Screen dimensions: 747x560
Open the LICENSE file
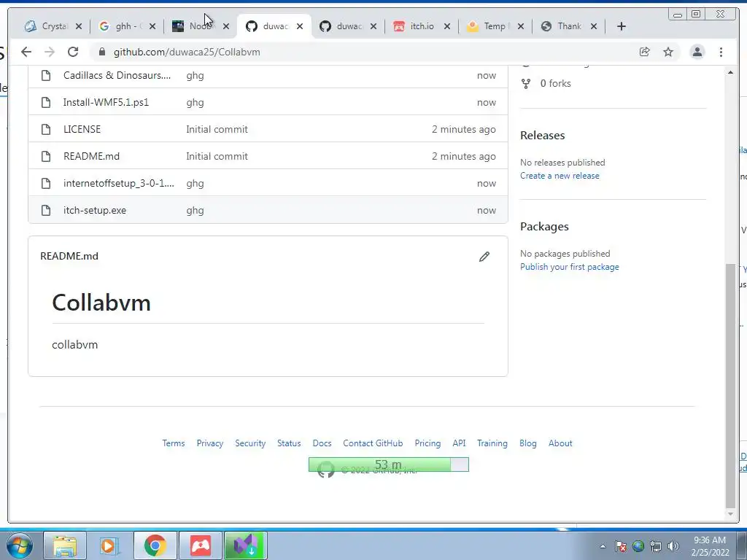[82, 129]
